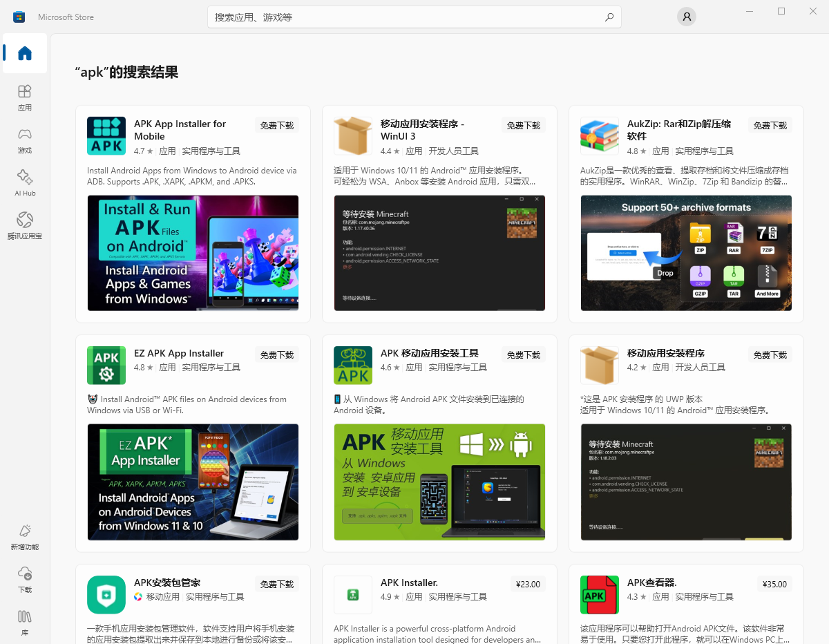829x644 pixels.
Task: Open AI Hub from the sidebar
Action: tap(25, 182)
